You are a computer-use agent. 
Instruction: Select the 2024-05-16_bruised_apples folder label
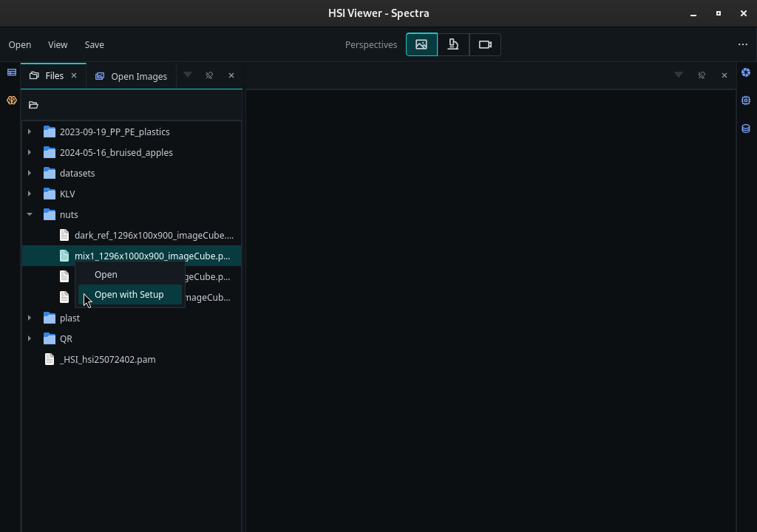click(116, 152)
